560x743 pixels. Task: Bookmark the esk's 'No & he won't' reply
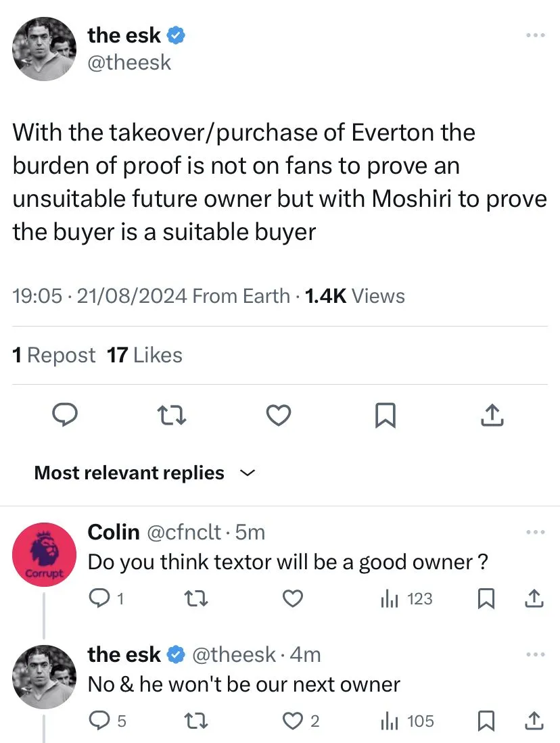[x=485, y=721]
